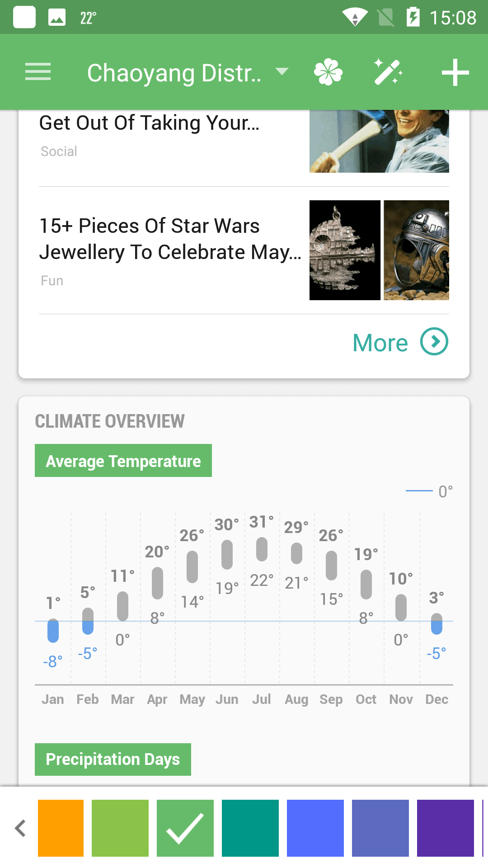Tap the 22° temperature status bar icon

tap(88, 18)
